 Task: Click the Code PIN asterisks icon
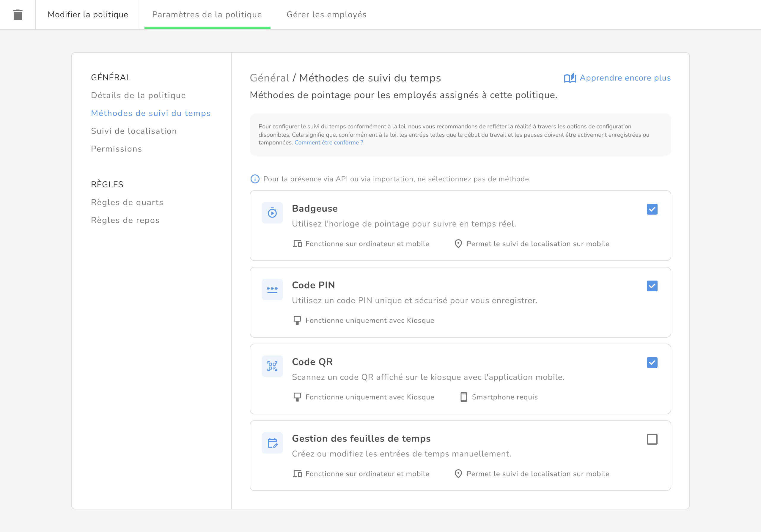pyautogui.click(x=272, y=289)
